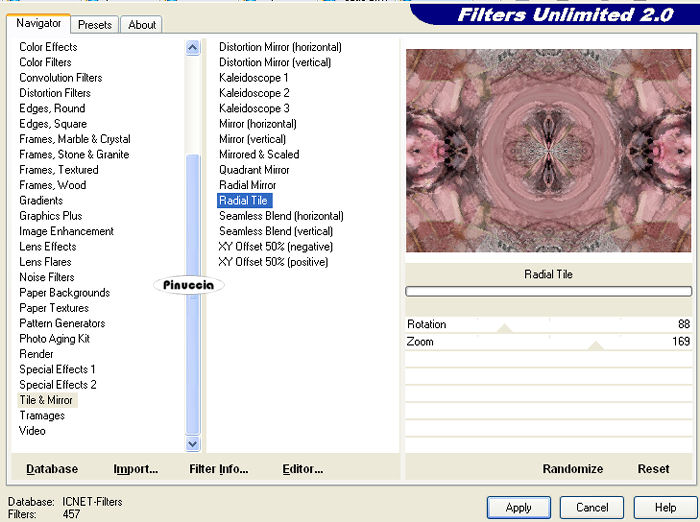Select the Paper Textures category

[54, 308]
